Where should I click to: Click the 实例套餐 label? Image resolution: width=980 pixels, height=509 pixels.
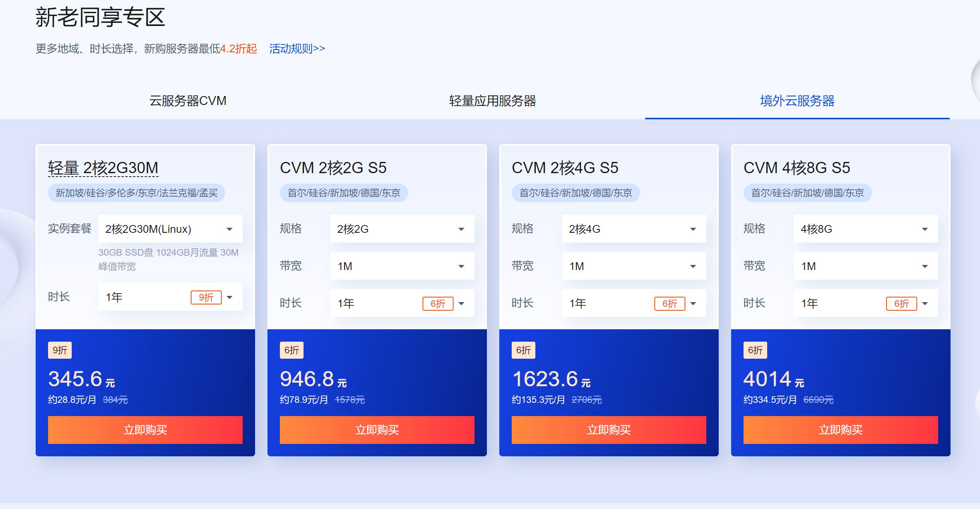(x=70, y=229)
